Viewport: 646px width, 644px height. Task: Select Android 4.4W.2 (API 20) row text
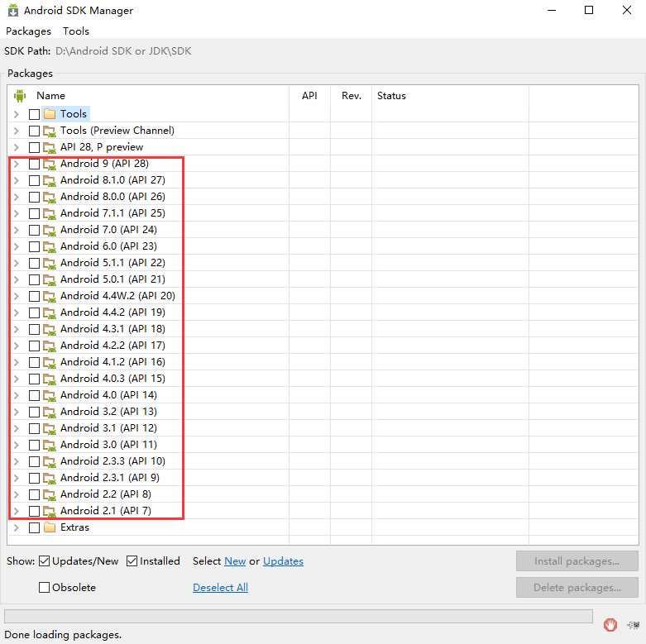coord(117,296)
